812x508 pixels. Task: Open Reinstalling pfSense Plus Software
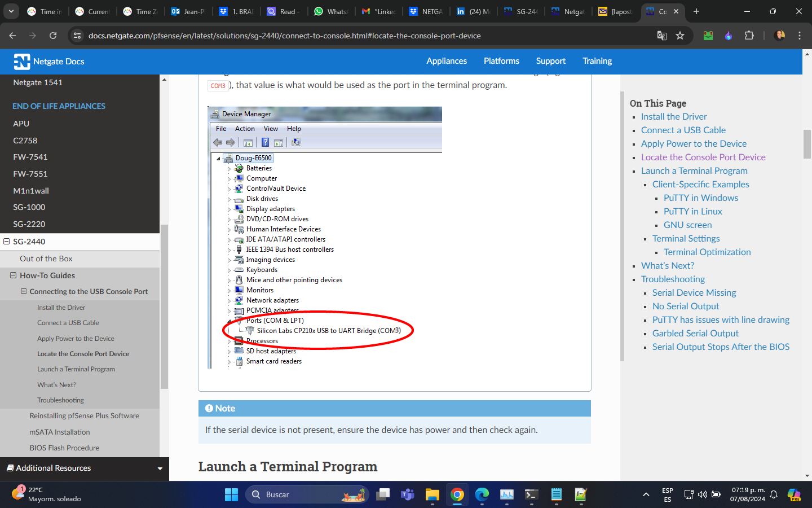[85, 415]
